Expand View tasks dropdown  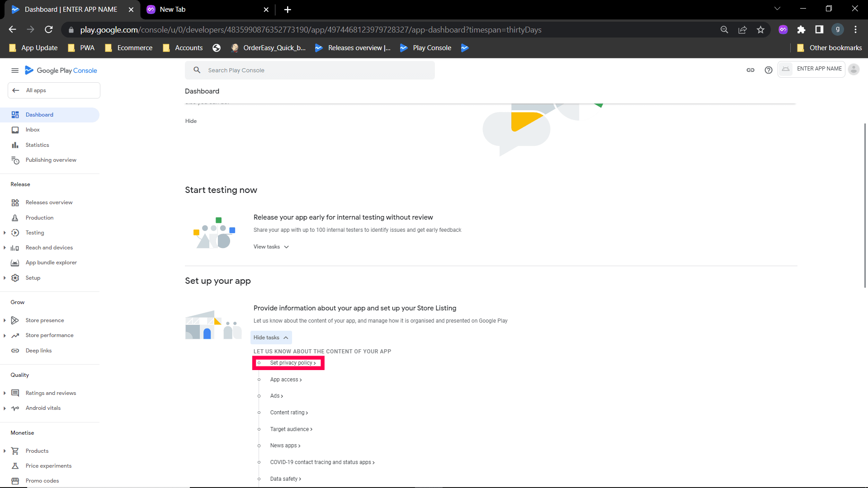[271, 247]
